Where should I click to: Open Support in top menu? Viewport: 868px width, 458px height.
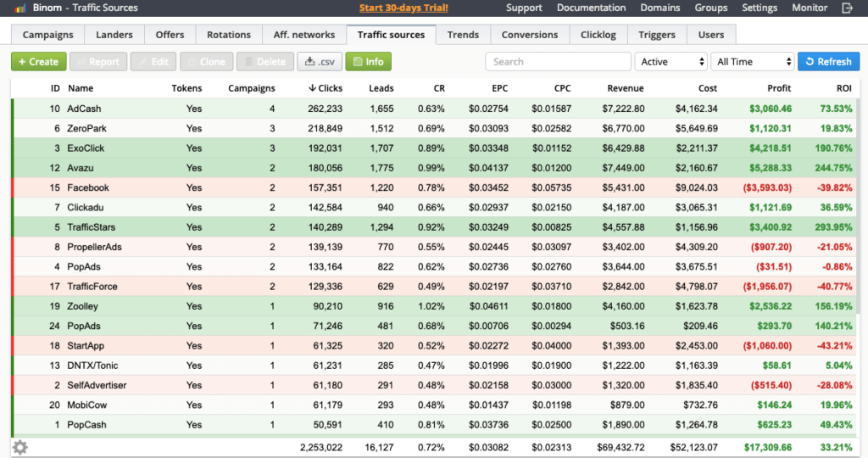tap(524, 8)
